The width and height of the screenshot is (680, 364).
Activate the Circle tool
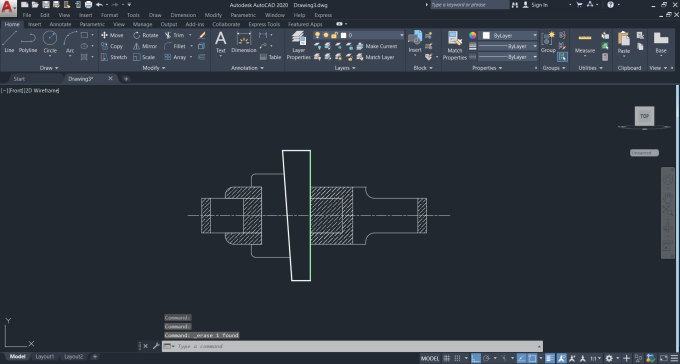pos(50,42)
